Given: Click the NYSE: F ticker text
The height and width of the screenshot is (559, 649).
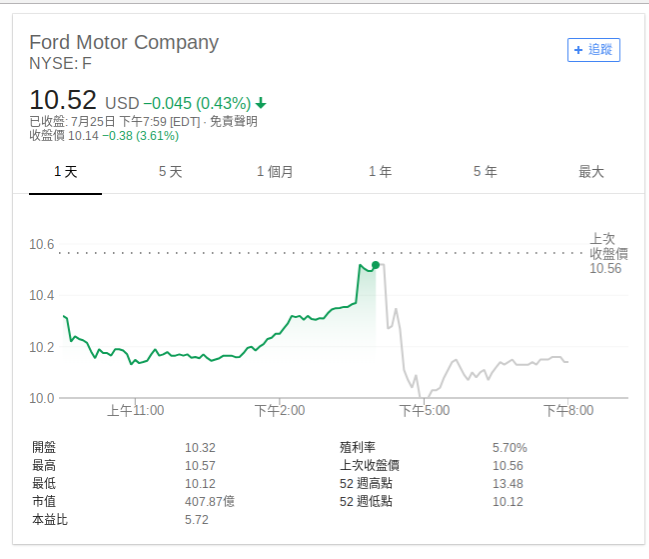Looking at the screenshot, I should point(60,63).
